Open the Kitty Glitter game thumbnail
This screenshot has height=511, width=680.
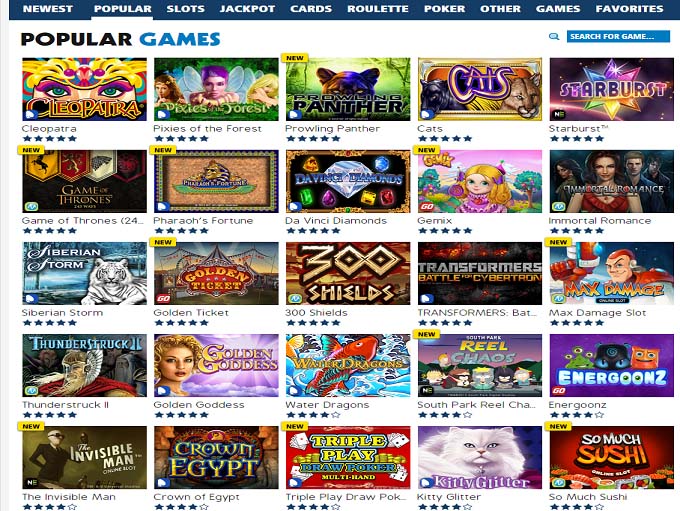(480, 457)
